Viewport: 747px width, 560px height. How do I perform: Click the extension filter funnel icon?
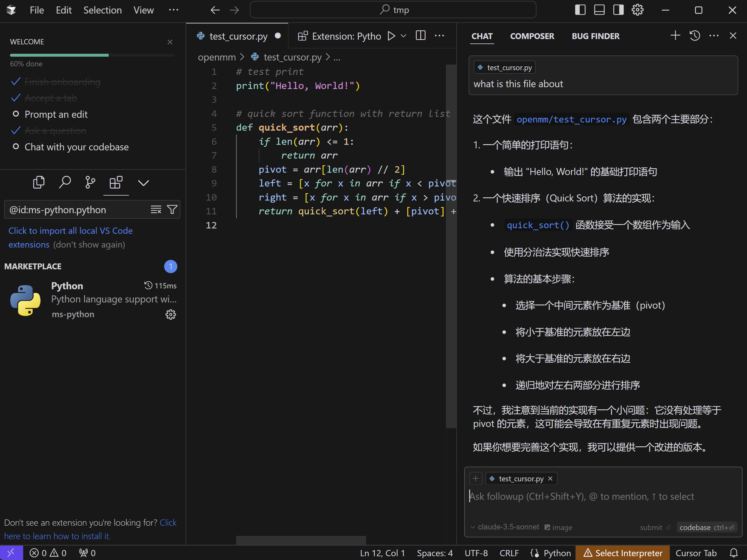pos(172,210)
